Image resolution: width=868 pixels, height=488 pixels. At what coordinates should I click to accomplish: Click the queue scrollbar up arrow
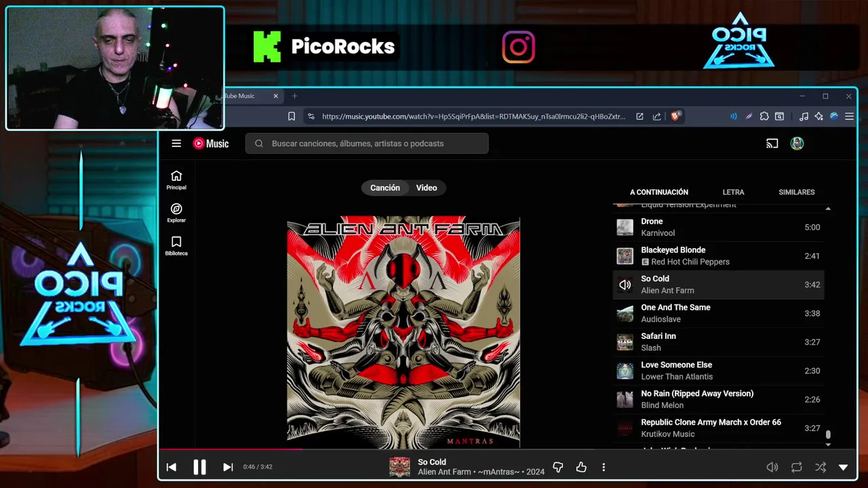coord(828,209)
